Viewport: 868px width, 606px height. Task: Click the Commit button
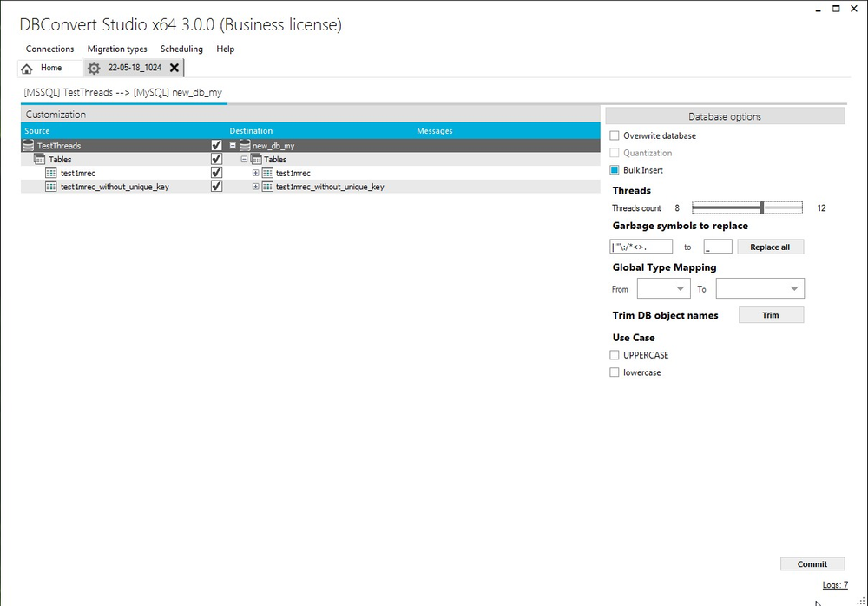812,563
